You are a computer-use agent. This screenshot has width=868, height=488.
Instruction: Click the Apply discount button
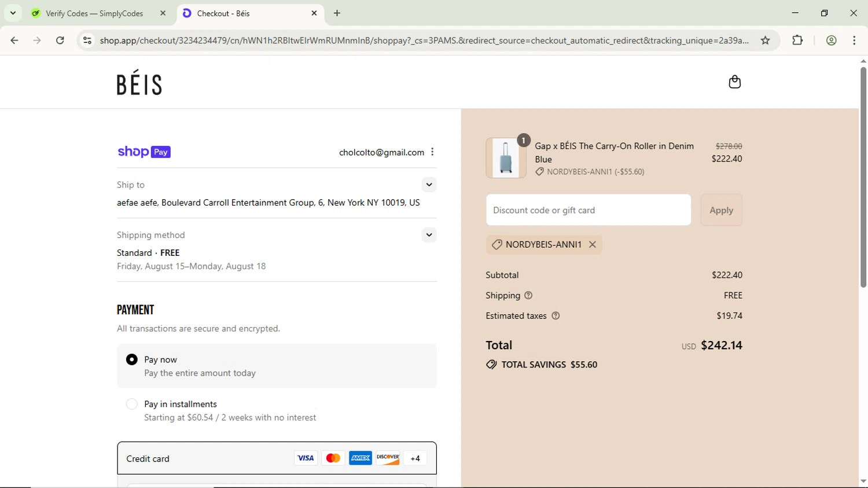click(721, 210)
